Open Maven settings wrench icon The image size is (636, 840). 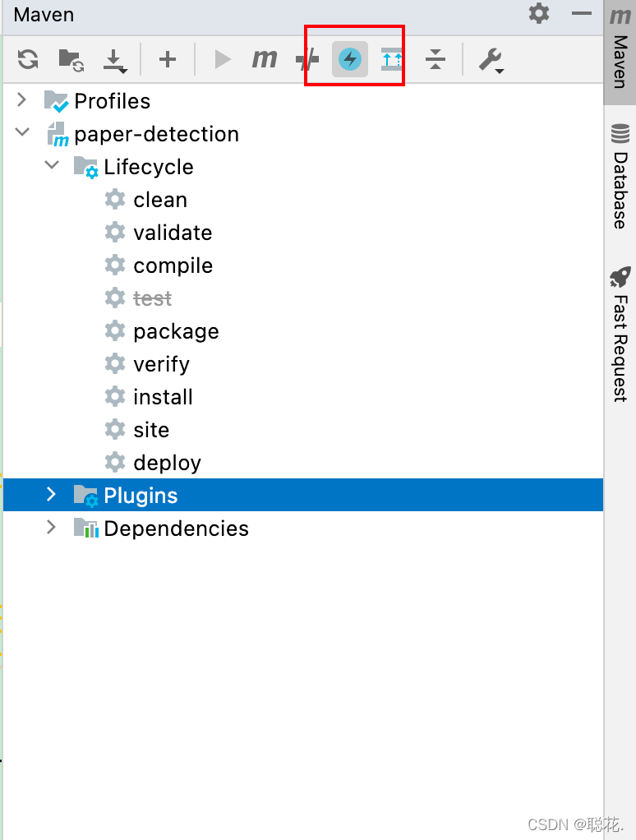pos(491,60)
